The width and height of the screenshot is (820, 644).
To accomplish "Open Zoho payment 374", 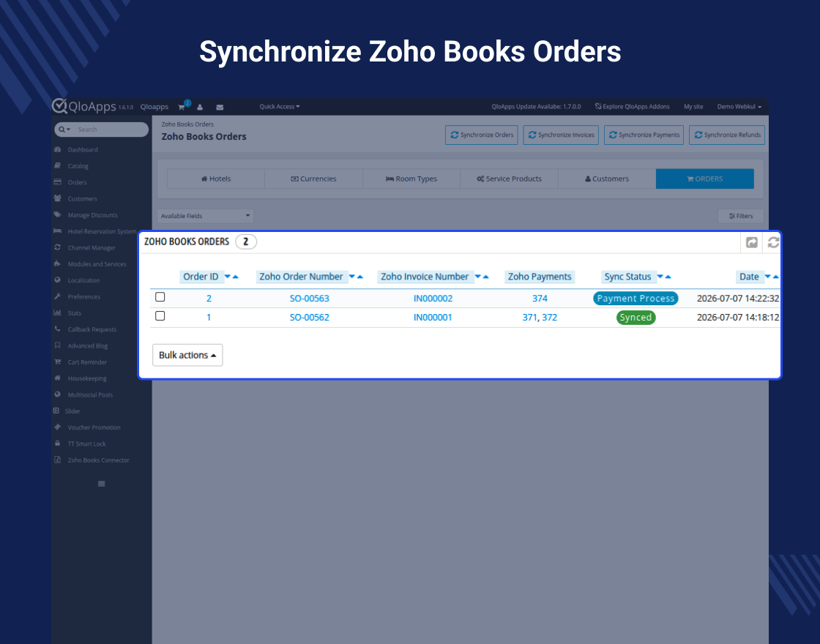I will [x=540, y=299].
